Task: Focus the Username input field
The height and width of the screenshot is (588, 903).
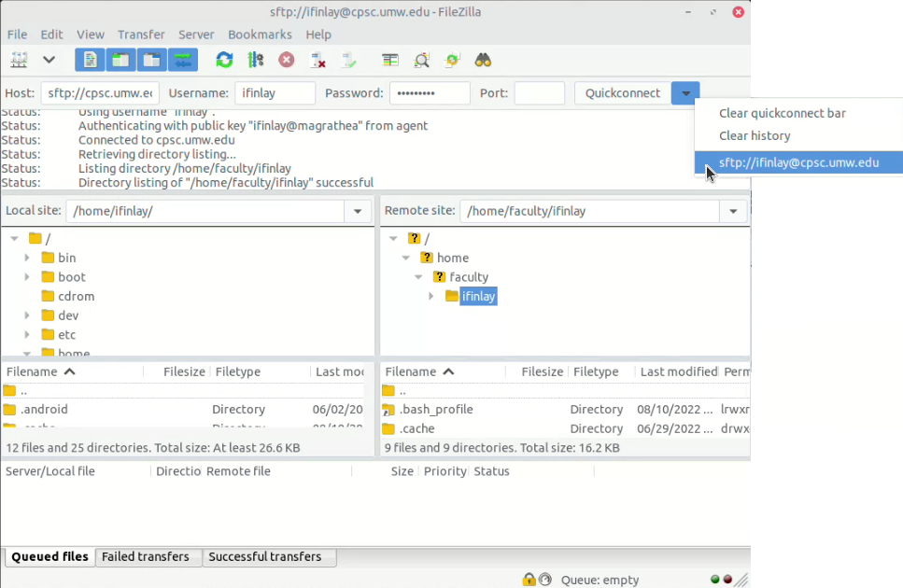Action: (x=275, y=93)
